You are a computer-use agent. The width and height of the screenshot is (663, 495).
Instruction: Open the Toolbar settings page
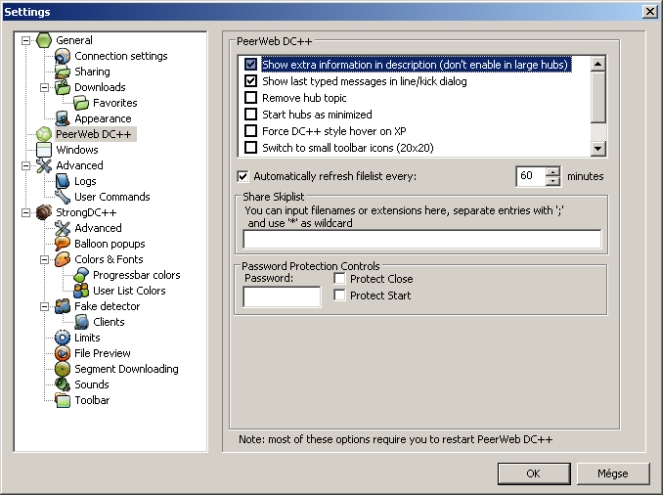(x=91, y=400)
